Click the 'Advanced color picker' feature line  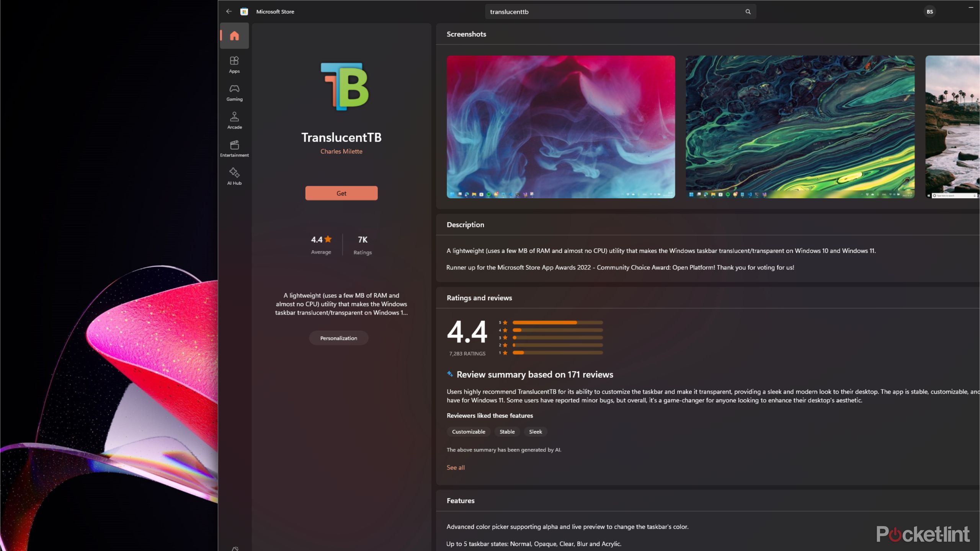pos(567,527)
